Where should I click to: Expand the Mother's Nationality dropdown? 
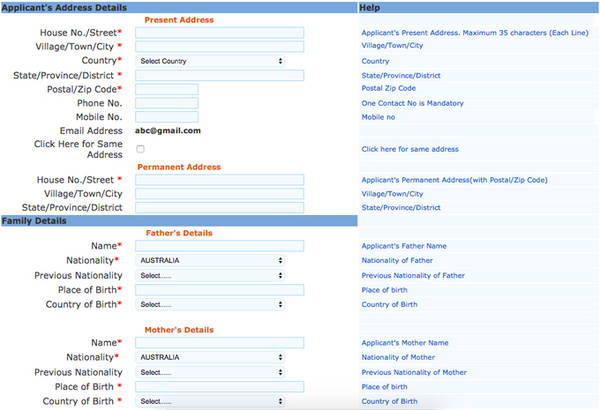[210, 357]
